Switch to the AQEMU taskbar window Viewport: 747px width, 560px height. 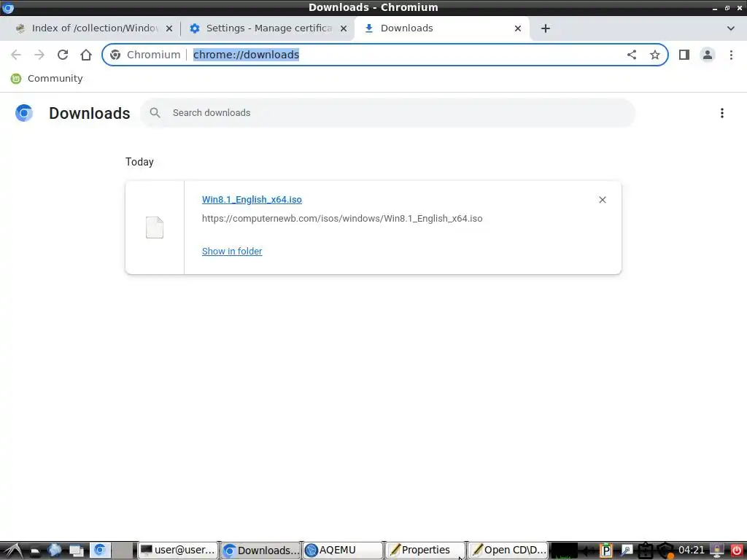coord(343,551)
